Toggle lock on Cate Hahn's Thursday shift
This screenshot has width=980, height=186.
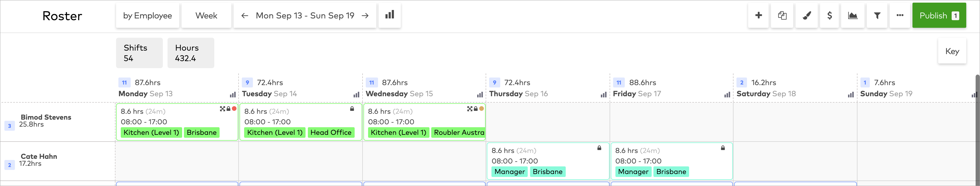(x=599, y=148)
